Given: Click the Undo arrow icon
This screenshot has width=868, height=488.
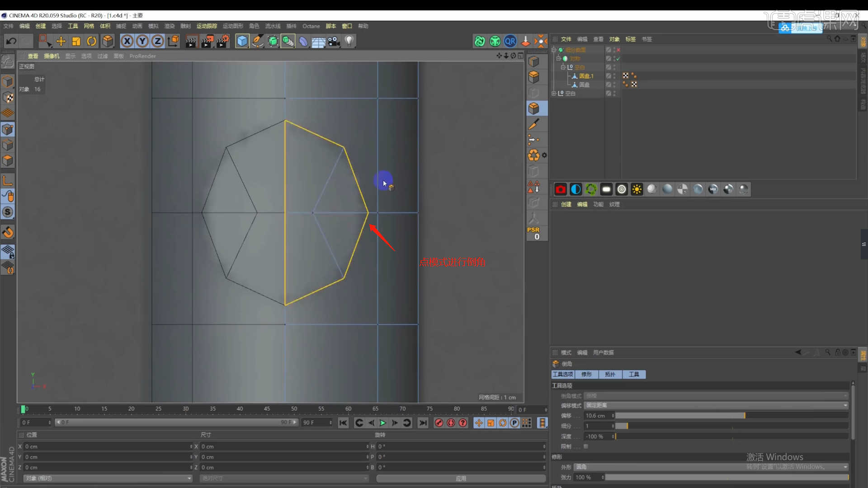Looking at the screenshot, I should pos(11,42).
